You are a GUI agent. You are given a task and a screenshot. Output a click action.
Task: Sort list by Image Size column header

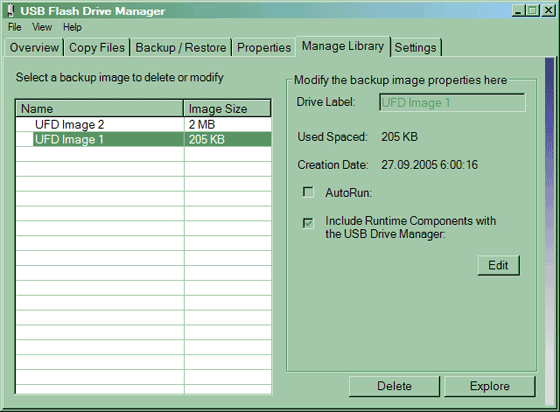click(227, 109)
